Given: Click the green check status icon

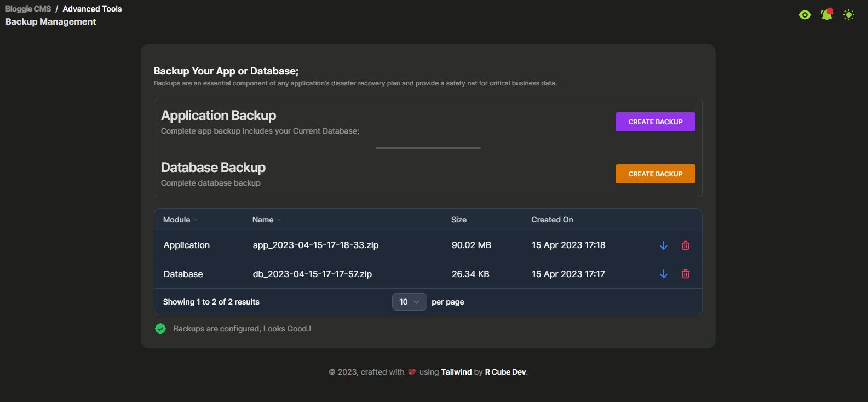Looking at the screenshot, I should (160, 329).
